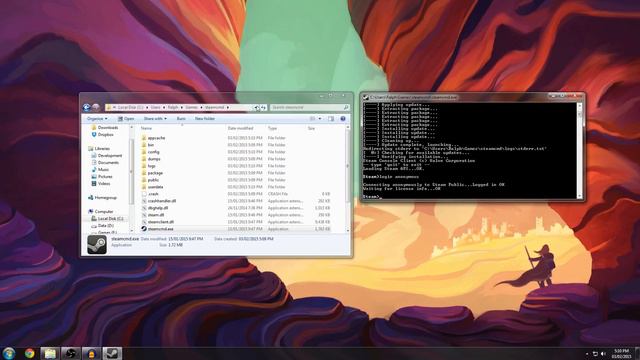
Task: Select the logs folder icon
Action: pos(144,166)
